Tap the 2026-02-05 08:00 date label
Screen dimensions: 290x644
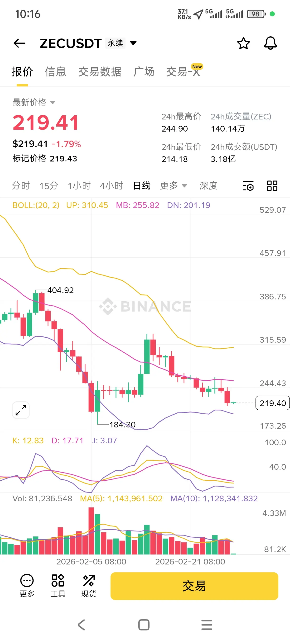click(x=91, y=562)
